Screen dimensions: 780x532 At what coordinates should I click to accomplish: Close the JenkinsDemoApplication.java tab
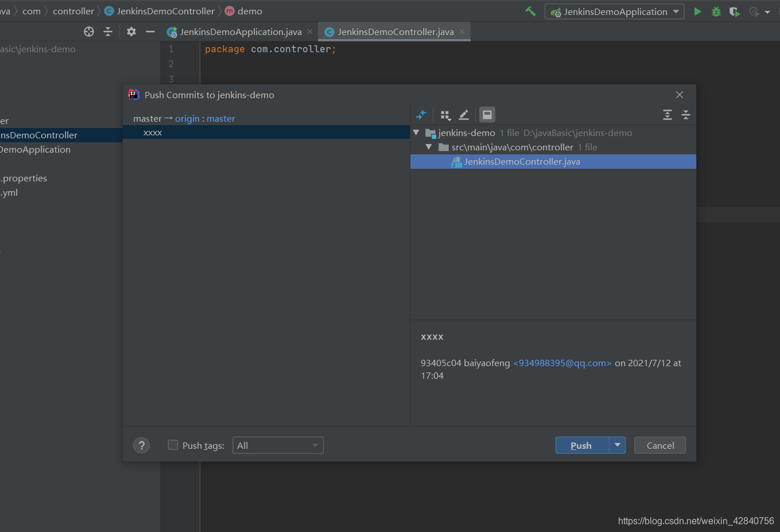[310, 32]
